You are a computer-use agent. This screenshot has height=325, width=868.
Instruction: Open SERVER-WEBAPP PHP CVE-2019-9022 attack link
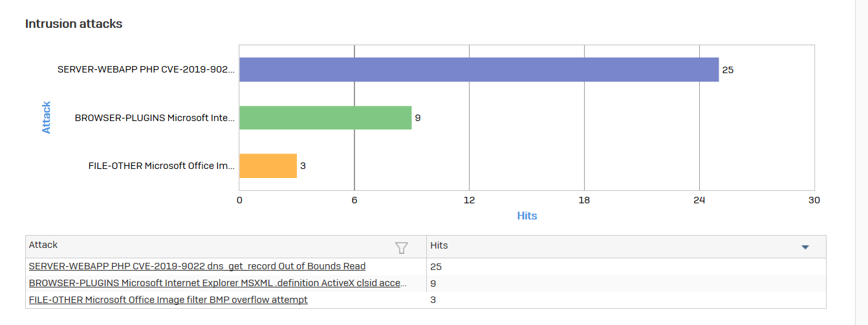(197, 266)
